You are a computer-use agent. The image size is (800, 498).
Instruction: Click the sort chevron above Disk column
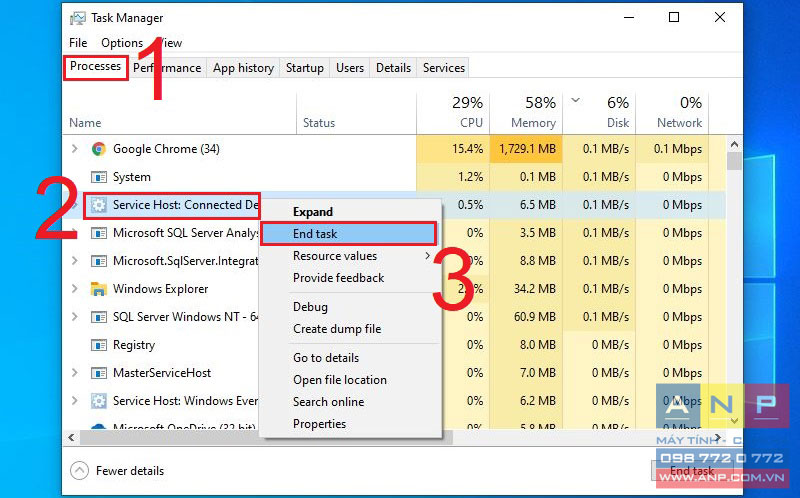click(576, 101)
